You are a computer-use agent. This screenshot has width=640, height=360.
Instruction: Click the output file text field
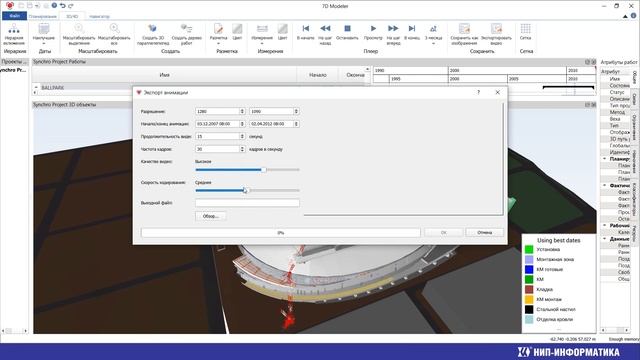point(247,203)
